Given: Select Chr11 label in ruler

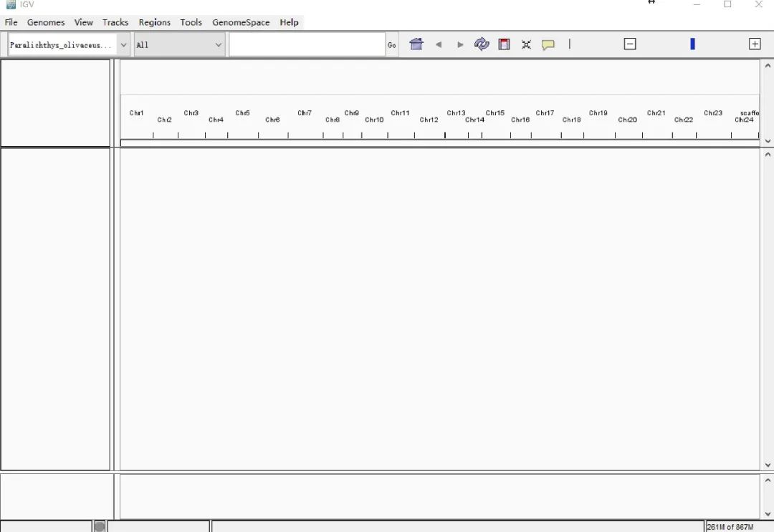Looking at the screenshot, I should click(x=401, y=113).
